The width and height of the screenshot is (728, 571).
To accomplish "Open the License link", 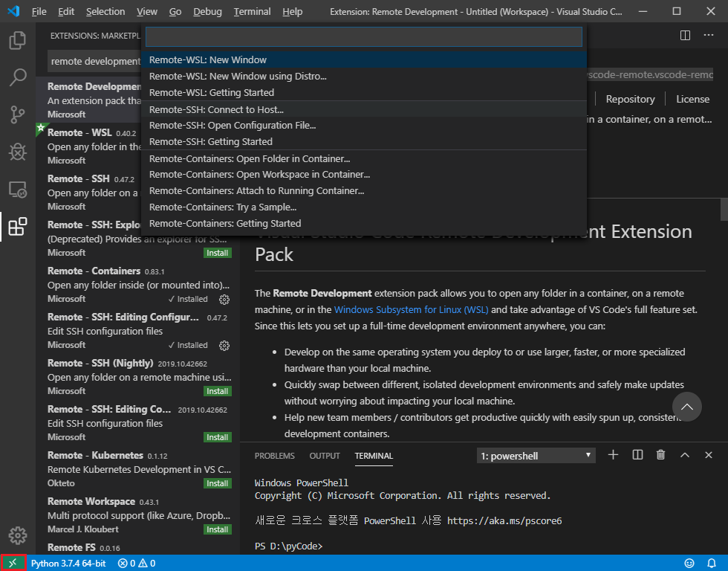I will (692, 99).
